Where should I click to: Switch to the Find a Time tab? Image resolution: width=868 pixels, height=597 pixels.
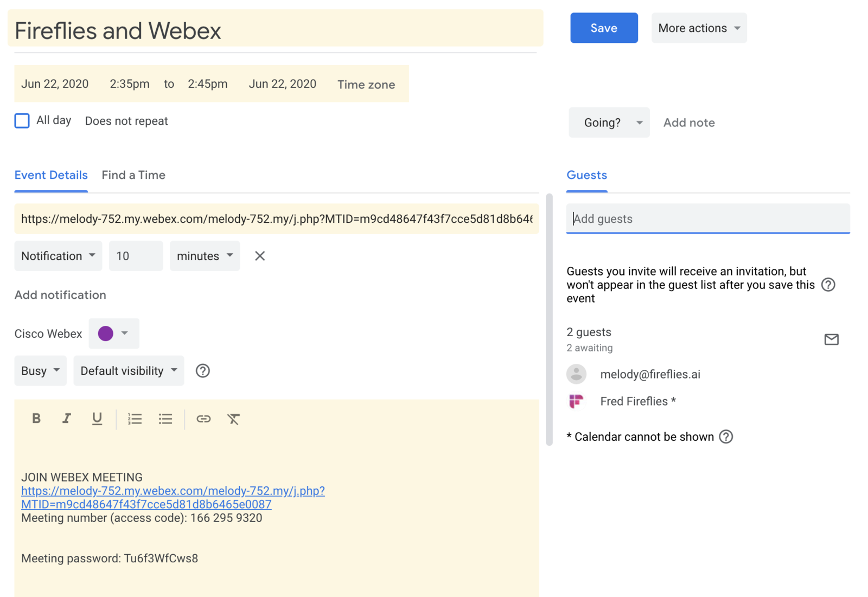pyautogui.click(x=133, y=175)
